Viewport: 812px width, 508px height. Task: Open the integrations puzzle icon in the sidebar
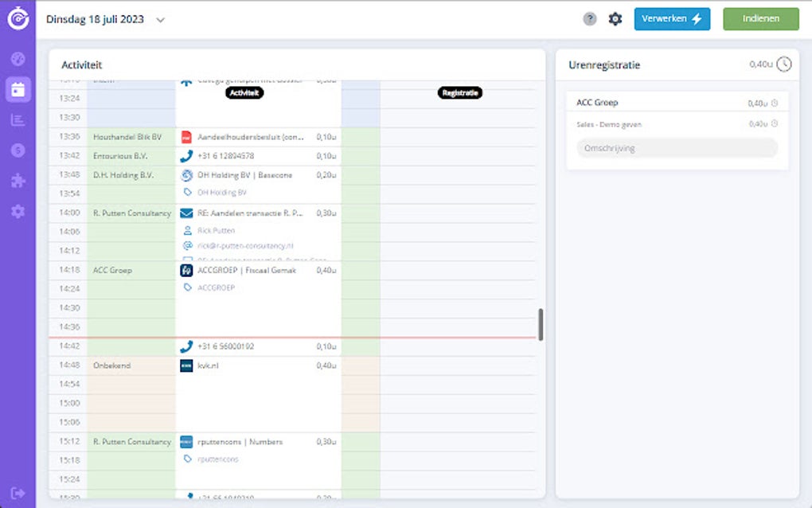pos(18,181)
